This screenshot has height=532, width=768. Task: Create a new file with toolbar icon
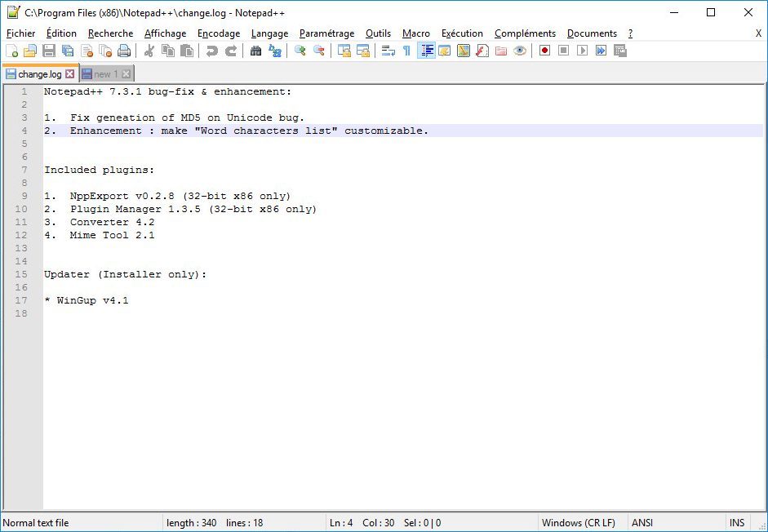click(11, 51)
